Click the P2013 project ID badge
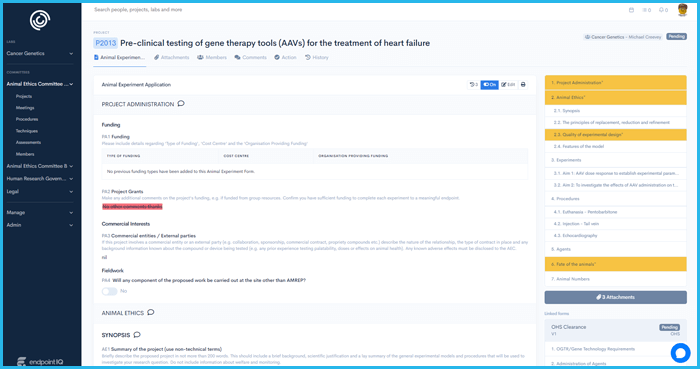Image resolution: width=700 pixels, height=369 pixels. (105, 43)
